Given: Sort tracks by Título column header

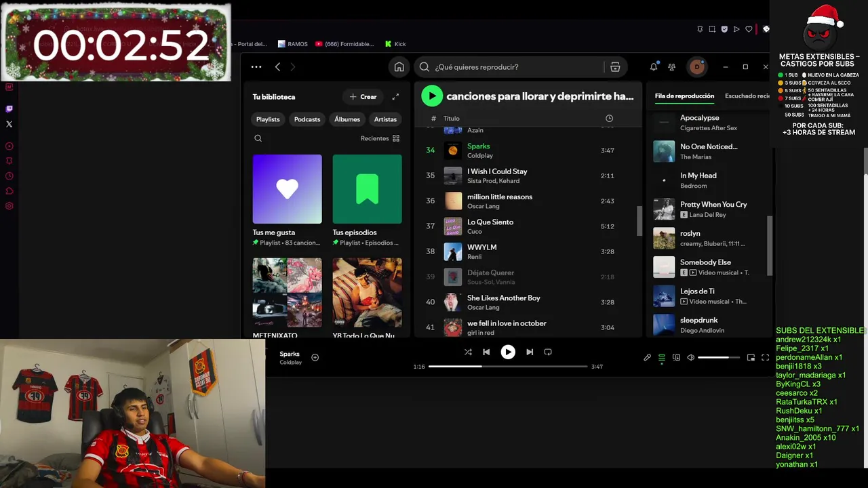Looking at the screenshot, I should [x=452, y=119].
